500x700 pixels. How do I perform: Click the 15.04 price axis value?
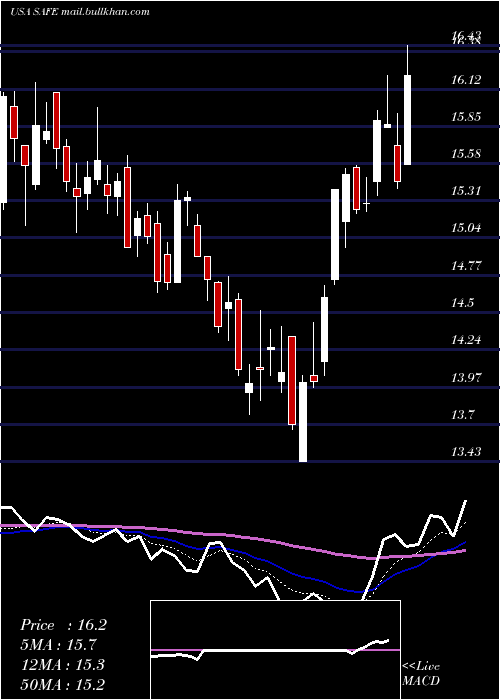coord(467,228)
